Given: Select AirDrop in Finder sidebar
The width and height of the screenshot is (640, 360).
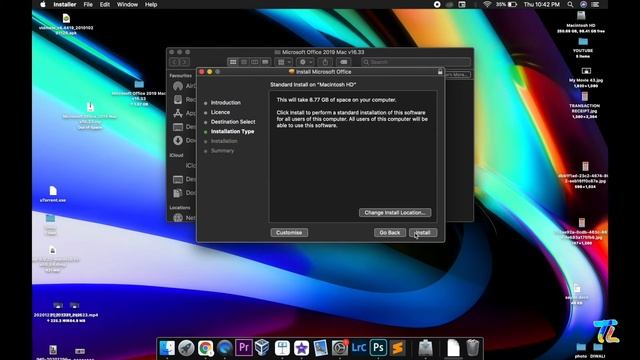Looking at the screenshot, I should tap(184, 86).
